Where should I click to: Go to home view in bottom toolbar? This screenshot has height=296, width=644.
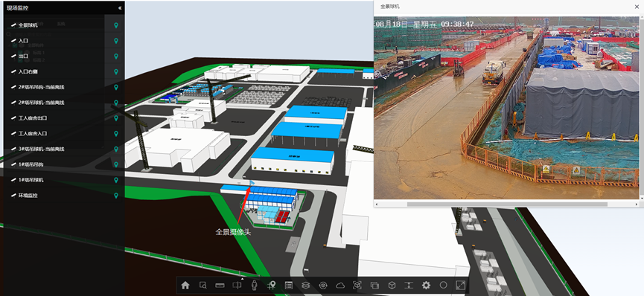pyautogui.click(x=185, y=286)
